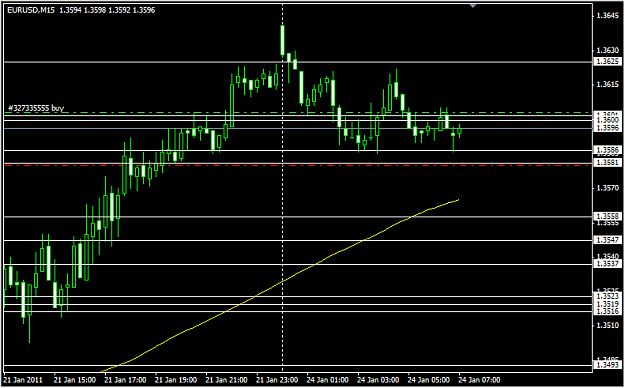The height and width of the screenshot is (388, 625).
Task: Click the 1.3625 price label
Action: (608, 62)
